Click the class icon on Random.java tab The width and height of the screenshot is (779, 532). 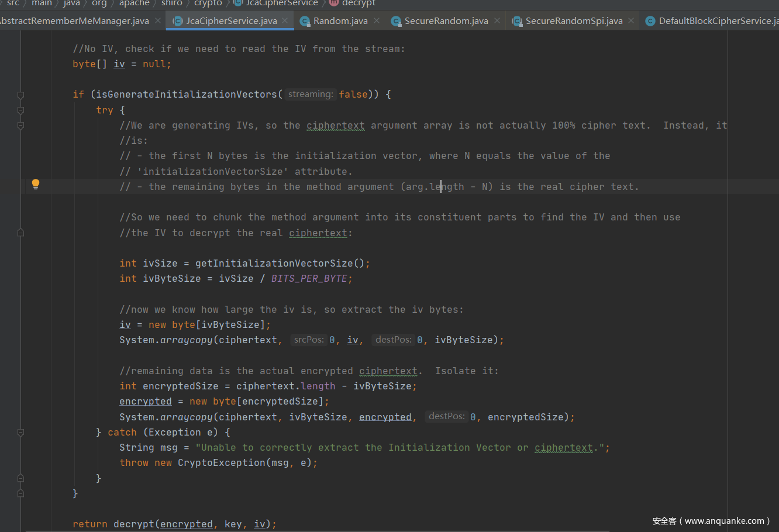coord(305,21)
